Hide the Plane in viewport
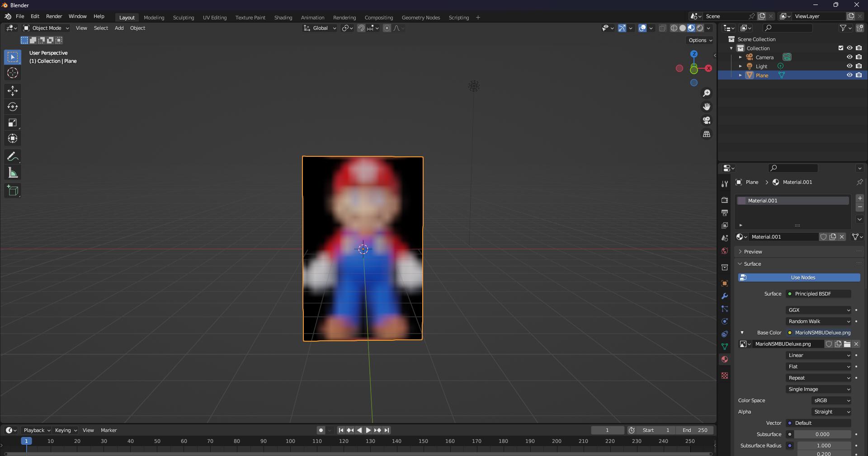 (849, 75)
